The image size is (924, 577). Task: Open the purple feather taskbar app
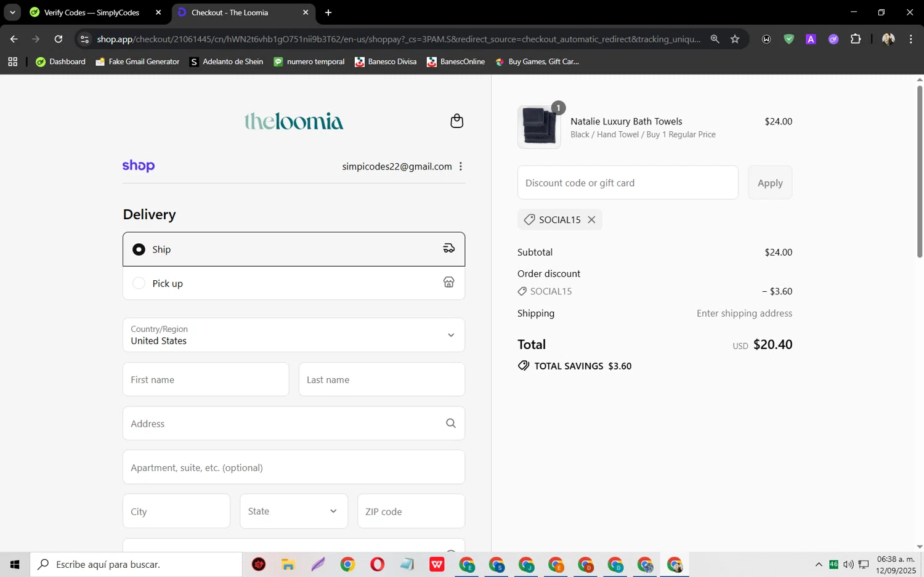coord(318,564)
